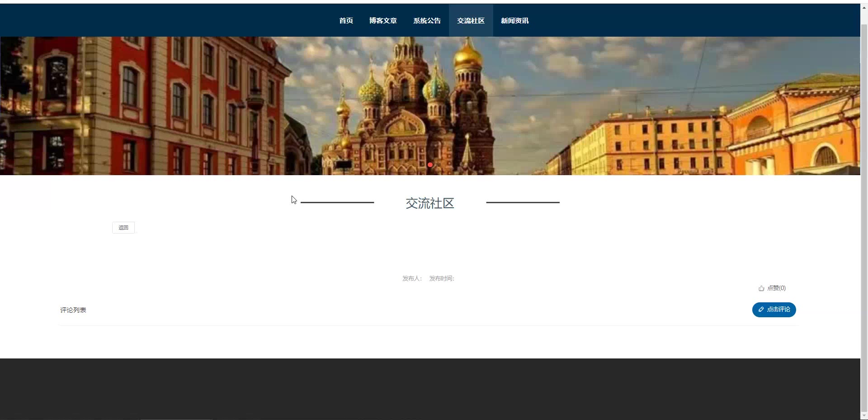This screenshot has width=868, height=420.
Task: Click the 发布人: label
Action: pyautogui.click(x=412, y=278)
